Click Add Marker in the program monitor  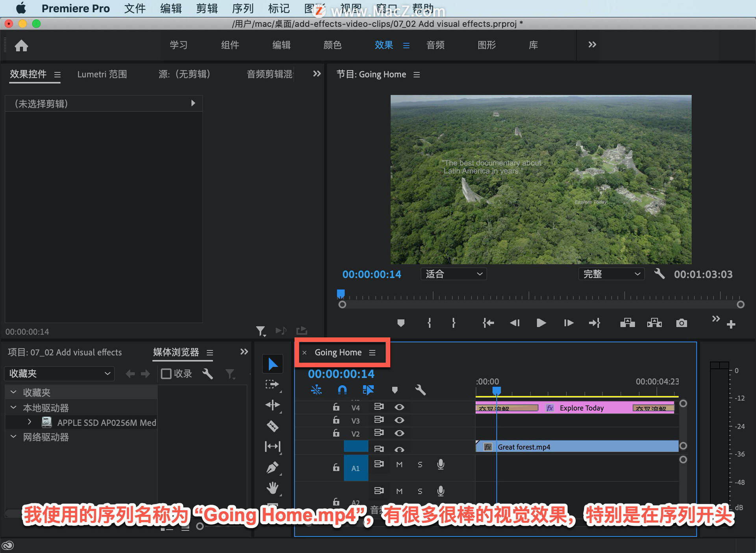pyautogui.click(x=401, y=323)
